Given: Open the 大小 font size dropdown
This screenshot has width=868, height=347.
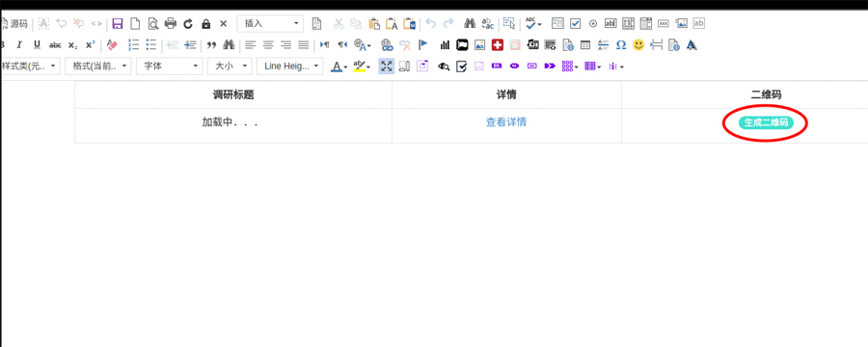Looking at the screenshot, I should (230, 66).
